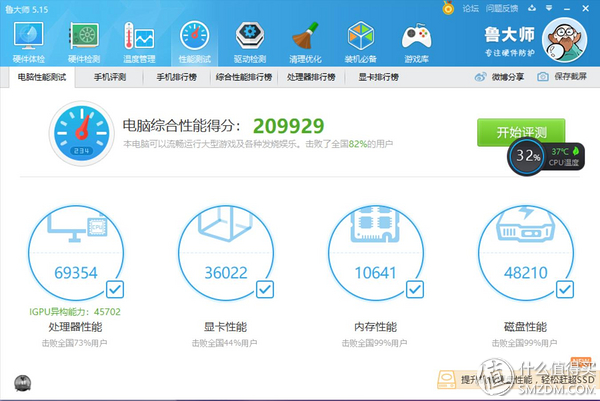Click the download arrow icon in title bar
The height and width of the screenshot is (401, 600).
532,8
